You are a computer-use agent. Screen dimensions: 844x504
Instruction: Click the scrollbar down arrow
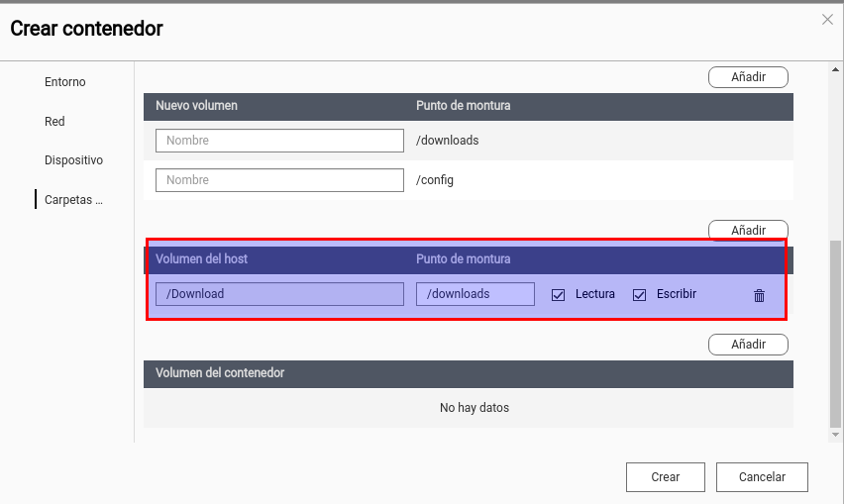coord(836,435)
